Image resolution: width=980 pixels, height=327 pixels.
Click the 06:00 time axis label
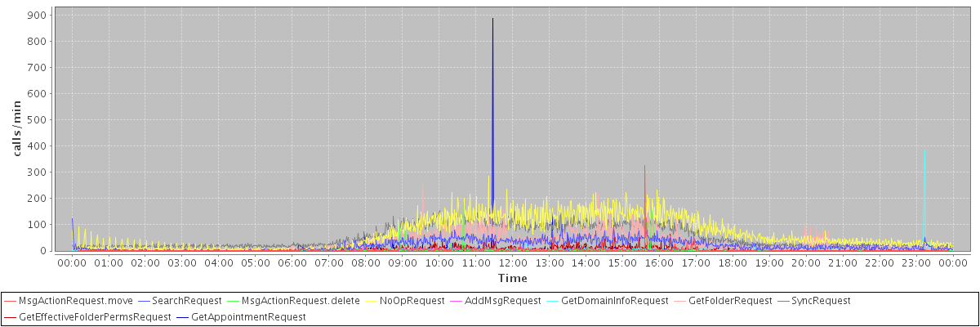click(292, 263)
